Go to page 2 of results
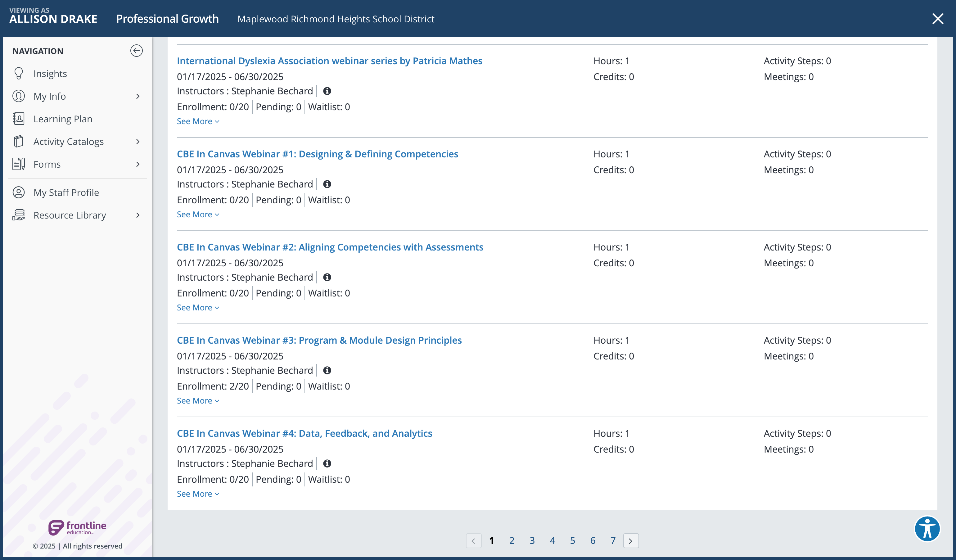 point(512,541)
